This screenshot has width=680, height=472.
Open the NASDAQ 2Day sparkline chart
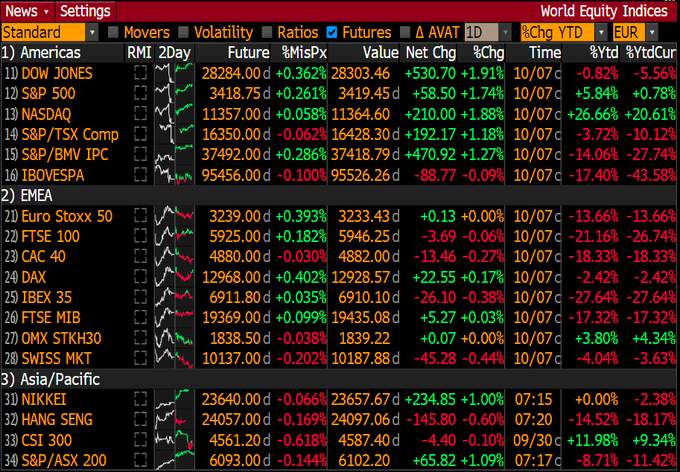coord(174,114)
